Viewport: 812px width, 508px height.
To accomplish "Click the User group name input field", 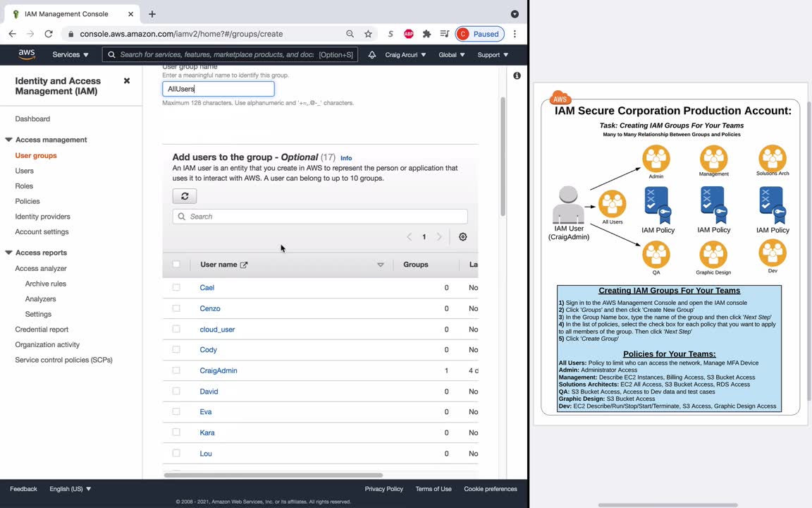I will point(219,89).
